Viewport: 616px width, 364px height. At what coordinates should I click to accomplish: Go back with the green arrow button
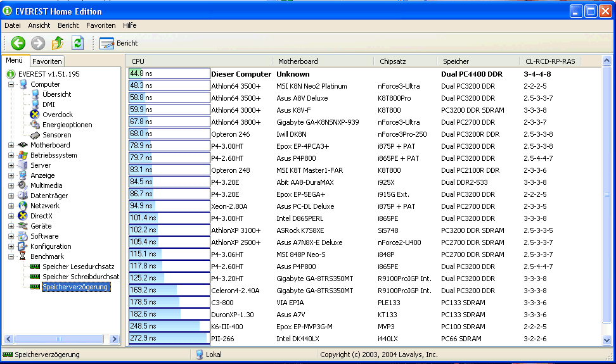18,43
